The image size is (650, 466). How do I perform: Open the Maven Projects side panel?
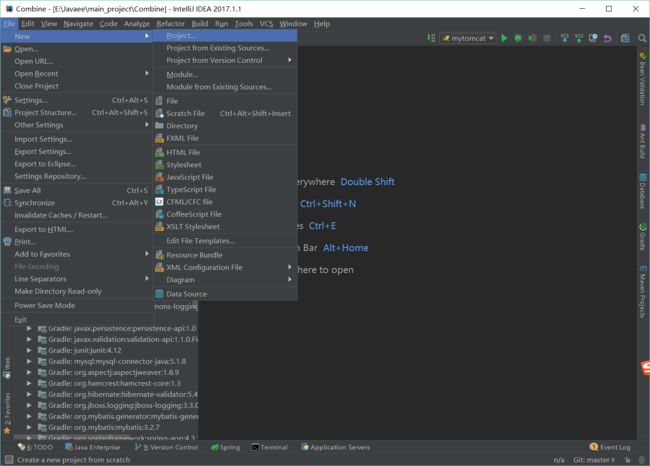coord(642,292)
